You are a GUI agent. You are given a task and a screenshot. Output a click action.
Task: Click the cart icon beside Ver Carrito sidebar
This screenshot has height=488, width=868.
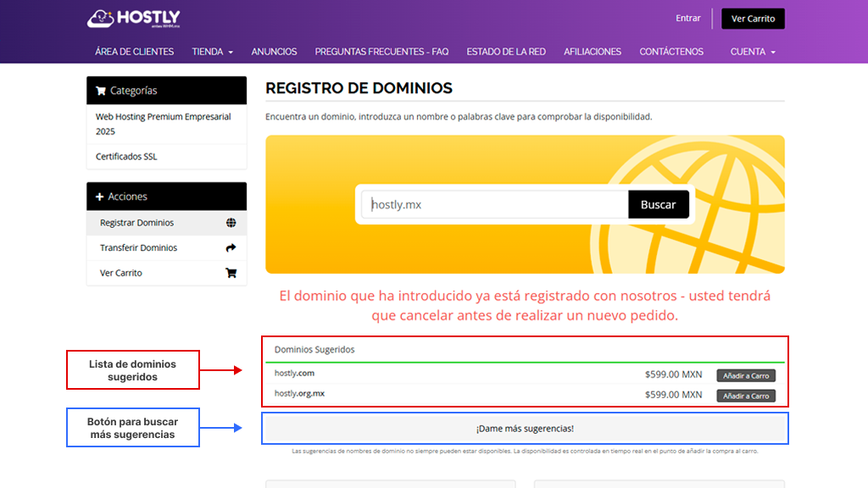coord(231,273)
